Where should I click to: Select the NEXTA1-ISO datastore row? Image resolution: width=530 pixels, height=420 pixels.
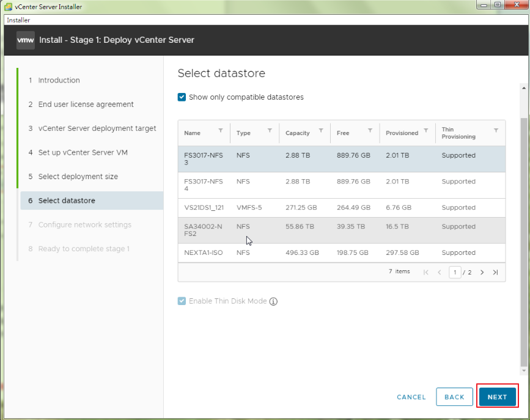pos(341,252)
